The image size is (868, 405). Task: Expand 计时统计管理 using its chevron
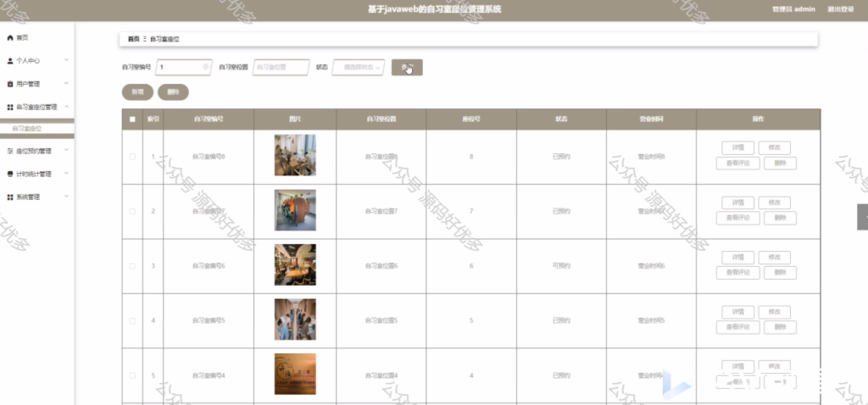(66, 173)
